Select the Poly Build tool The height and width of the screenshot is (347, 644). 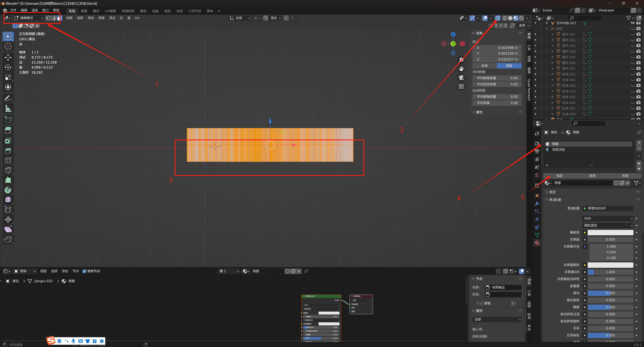8,180
